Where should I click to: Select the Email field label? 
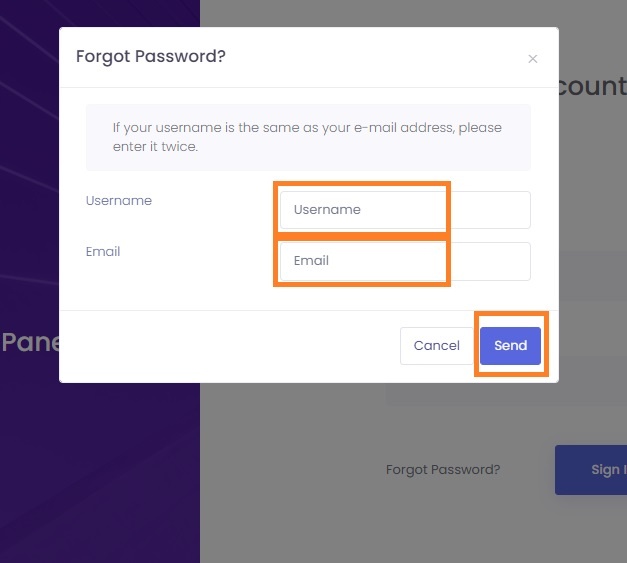(x=103, y=252)
